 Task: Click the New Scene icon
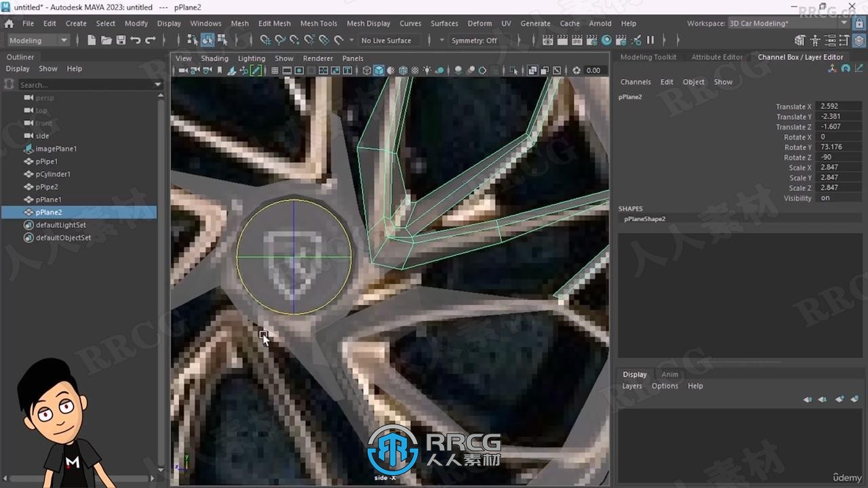pos(92,40)
